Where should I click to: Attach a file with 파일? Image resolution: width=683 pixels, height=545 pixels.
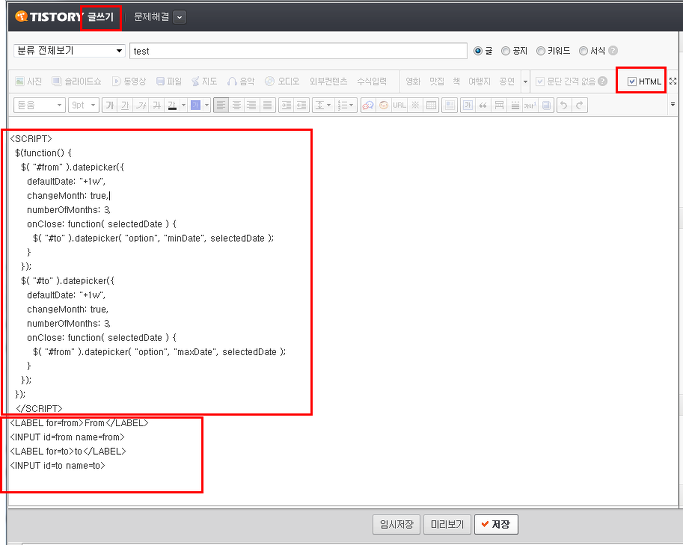click(169, 81)
